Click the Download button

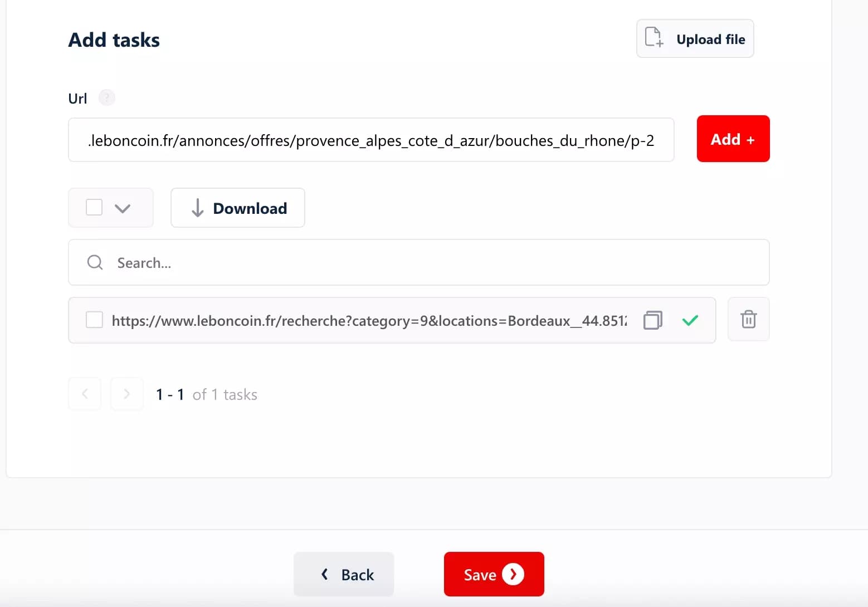[x=238, y=208]
